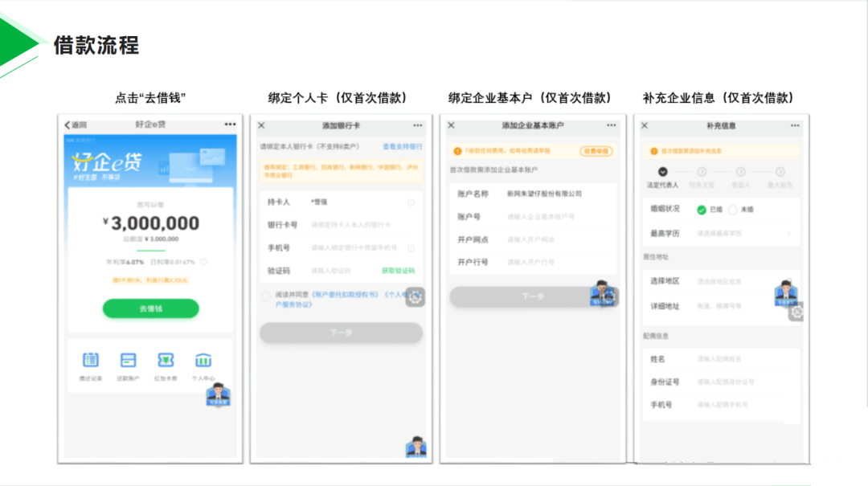Open the ... more menu on 添加企业基本户 page
The height and width of the screenshot is (486, 868).
612,125
